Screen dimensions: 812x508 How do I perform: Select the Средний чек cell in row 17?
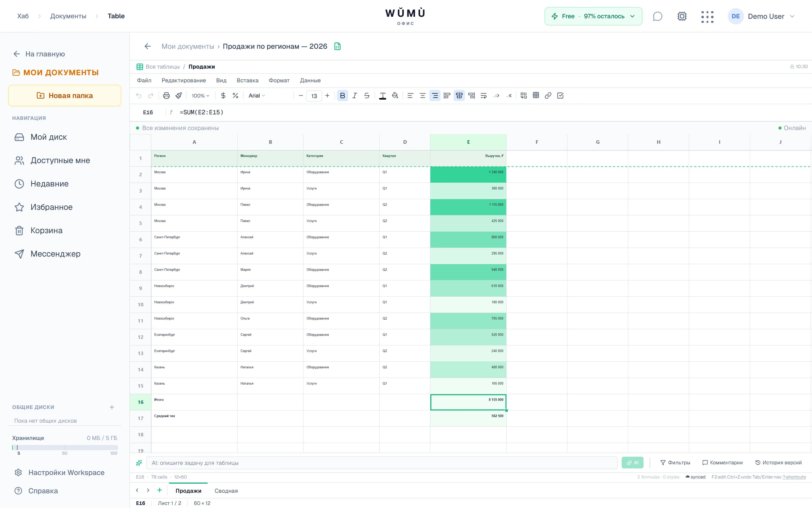click(x=194, y=419)
